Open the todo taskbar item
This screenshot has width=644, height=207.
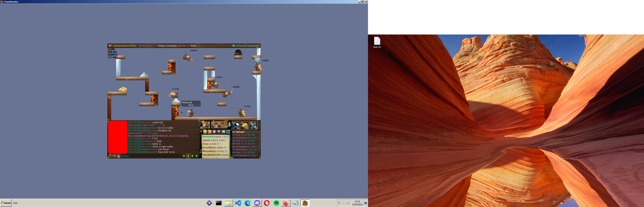(x=16, y=203)
